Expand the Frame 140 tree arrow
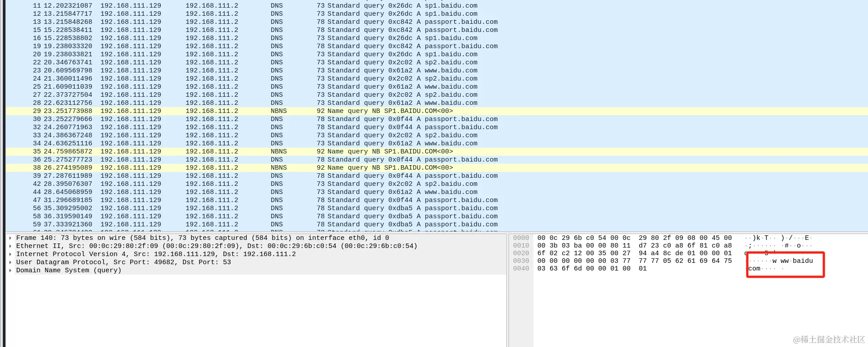 point(10,238)
